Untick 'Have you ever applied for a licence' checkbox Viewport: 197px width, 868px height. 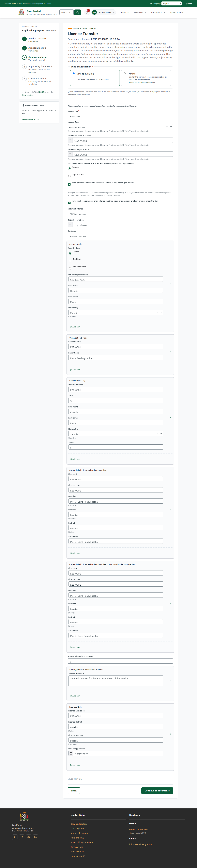click(x=69, y=184)
